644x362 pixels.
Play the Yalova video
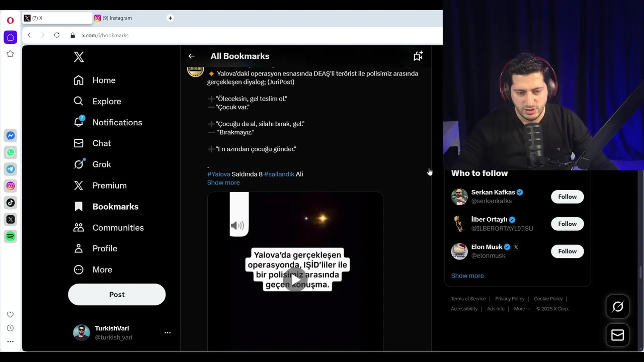click(295, 279)
